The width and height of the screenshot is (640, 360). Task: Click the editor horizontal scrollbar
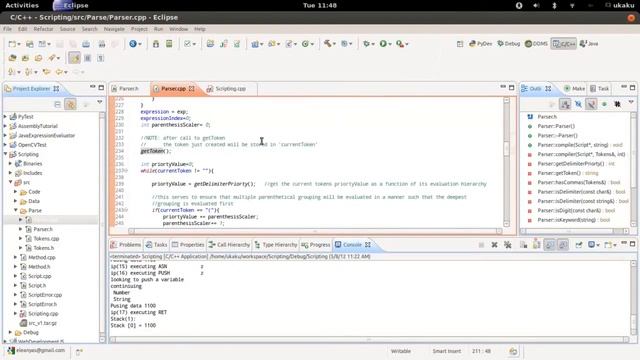315,231
